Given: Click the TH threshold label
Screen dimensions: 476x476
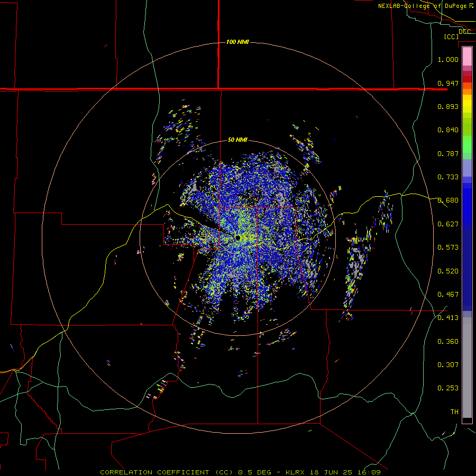Looking at the screenshot, I should [x=454, y=411].
